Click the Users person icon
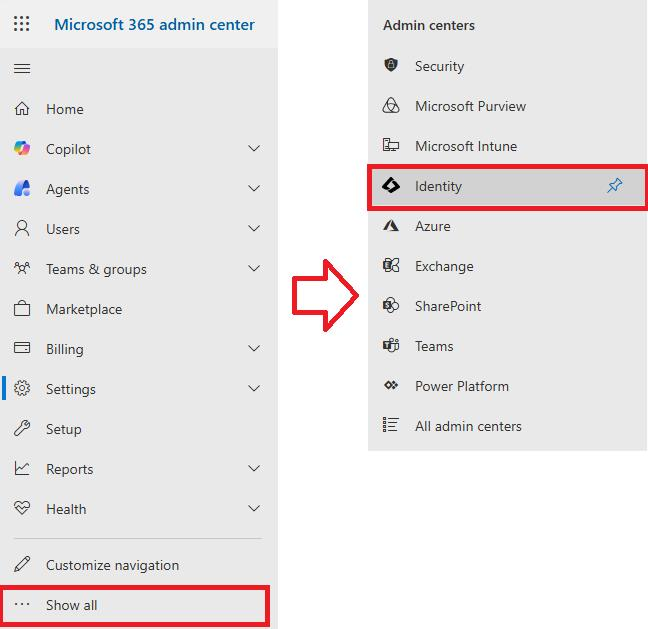 pos(22,228)
